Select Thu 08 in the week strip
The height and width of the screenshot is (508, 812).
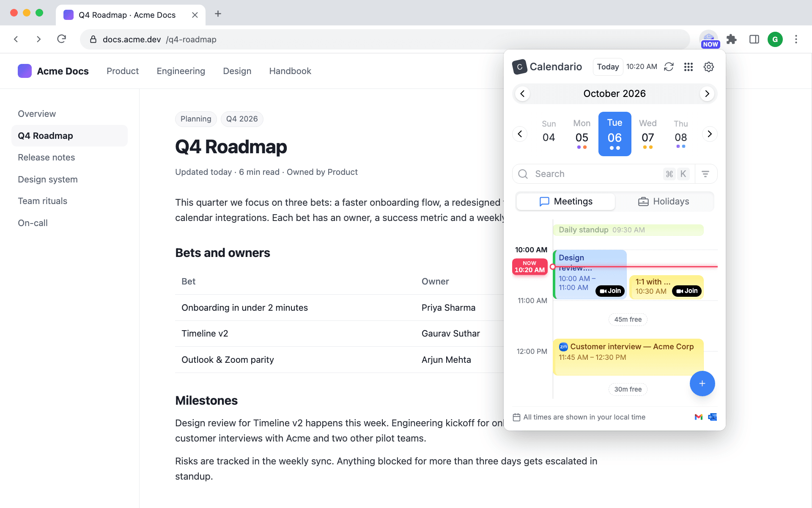[680, 134]
